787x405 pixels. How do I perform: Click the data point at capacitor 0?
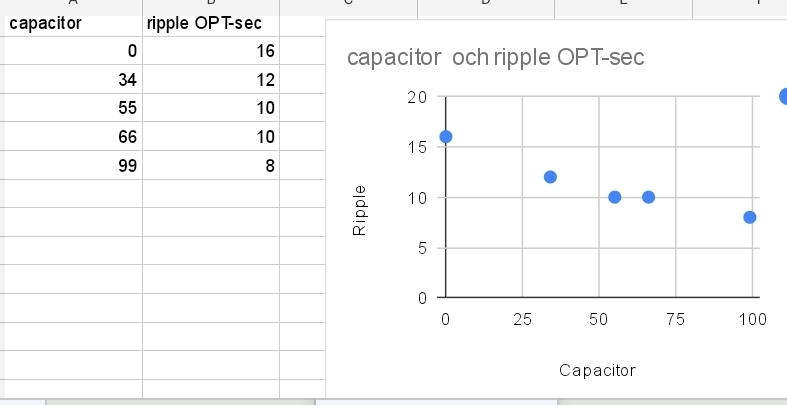[445, 137]
